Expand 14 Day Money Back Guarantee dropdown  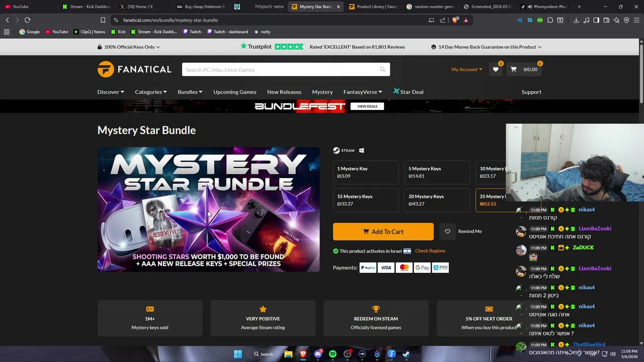point(486,47)
